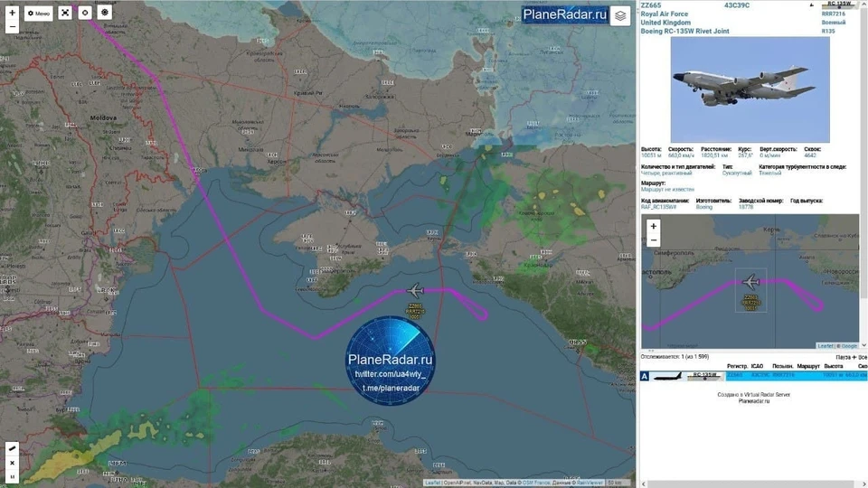The image size is (868, 488).
Task: Click the Маршрут не известен route text
Action: 667,189
